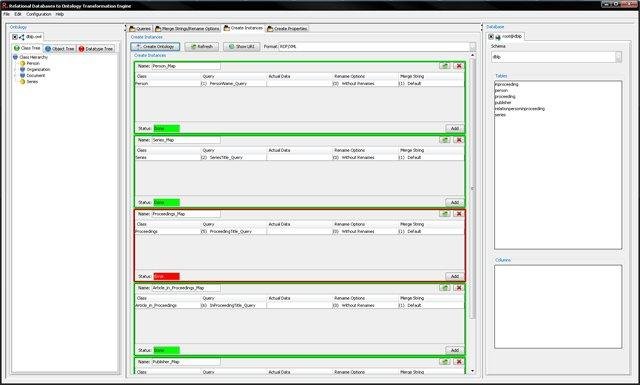
Task: Click the Organization class icon in tree
Action: click(22, 69)
